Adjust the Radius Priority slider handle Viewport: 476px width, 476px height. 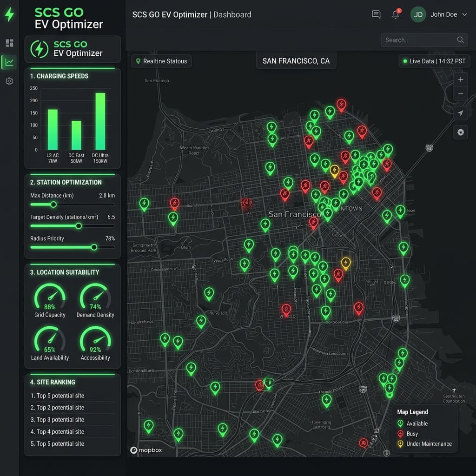click(x=94, y=247)
